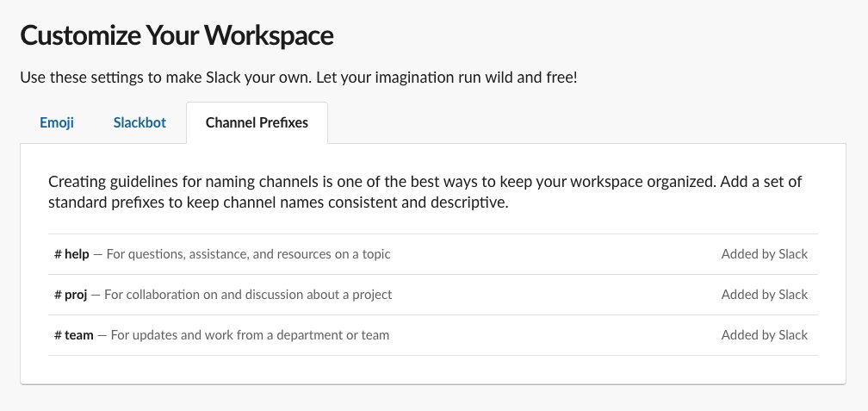Image resolution: width=868 pixels, height=411 pixels.
Task: Open the Slackbot tab
Action: (139, 122)
